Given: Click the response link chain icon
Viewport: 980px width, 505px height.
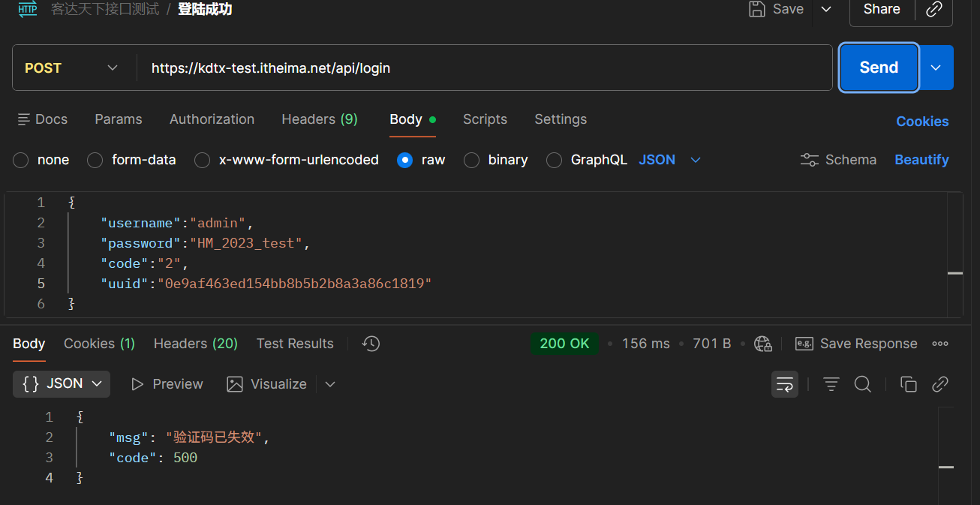Looking at the screenshot, I should point(940,384).
